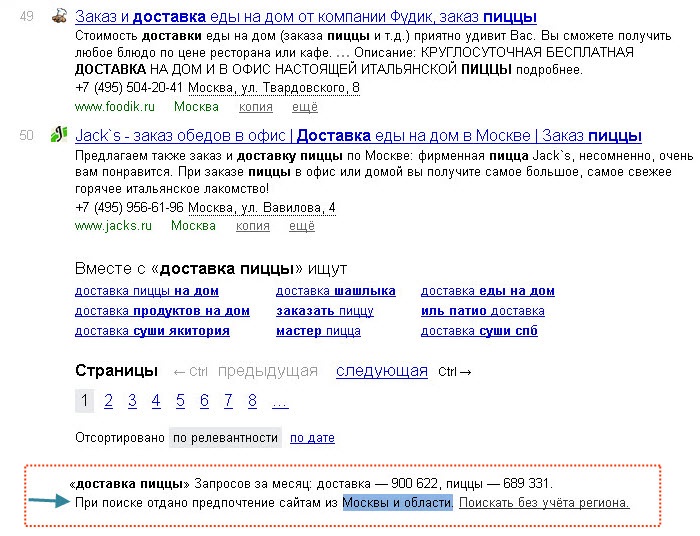This screenshot has width=700, height=536.
Task: Search related query доставка суши спб
Action: (x=479, y=331)
